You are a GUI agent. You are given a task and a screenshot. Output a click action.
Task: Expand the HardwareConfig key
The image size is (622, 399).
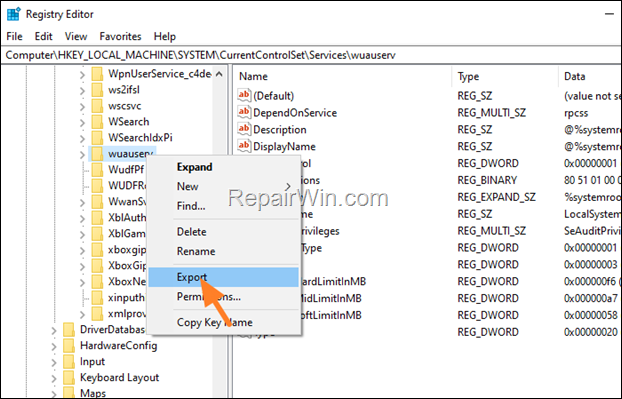pos(54,346)
